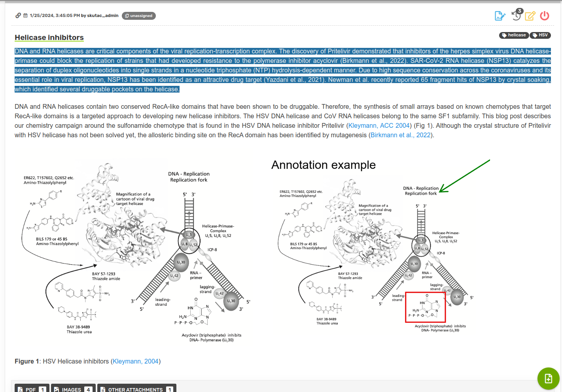The width and height of the screenshot is (562, 392).
Task: Click the calendar icon beside the date
Action: 25,16
